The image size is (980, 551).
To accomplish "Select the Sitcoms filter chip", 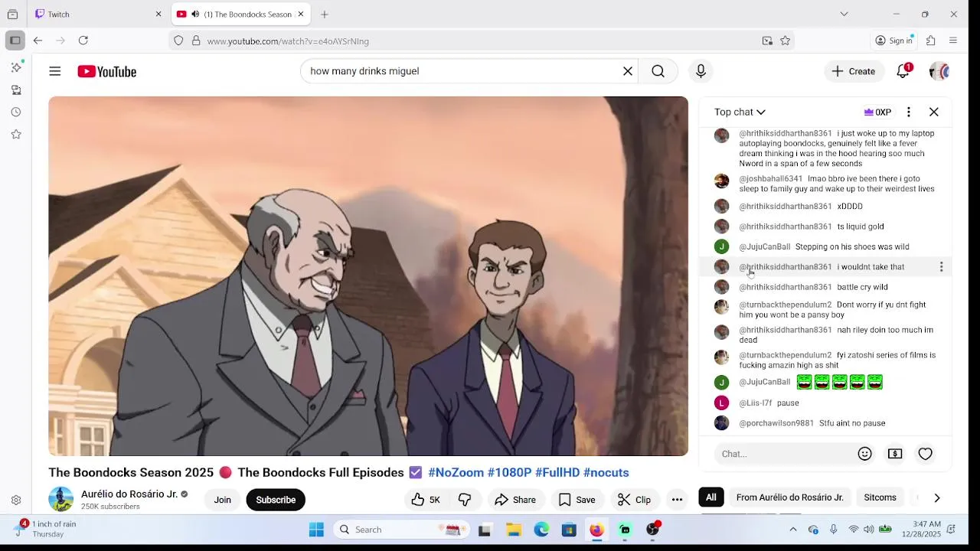I will 880,497.
